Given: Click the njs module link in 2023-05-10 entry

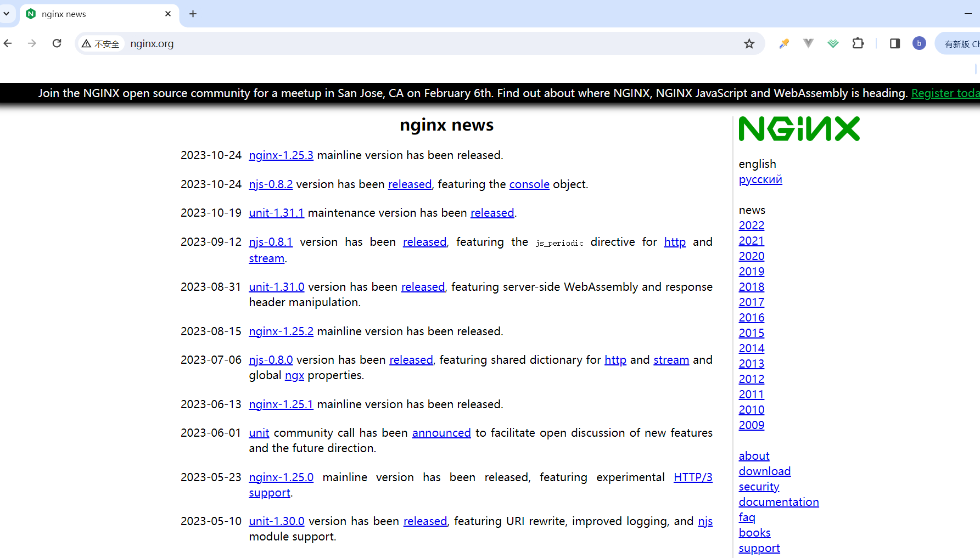Looking at the screenshot, I should 705,521.
